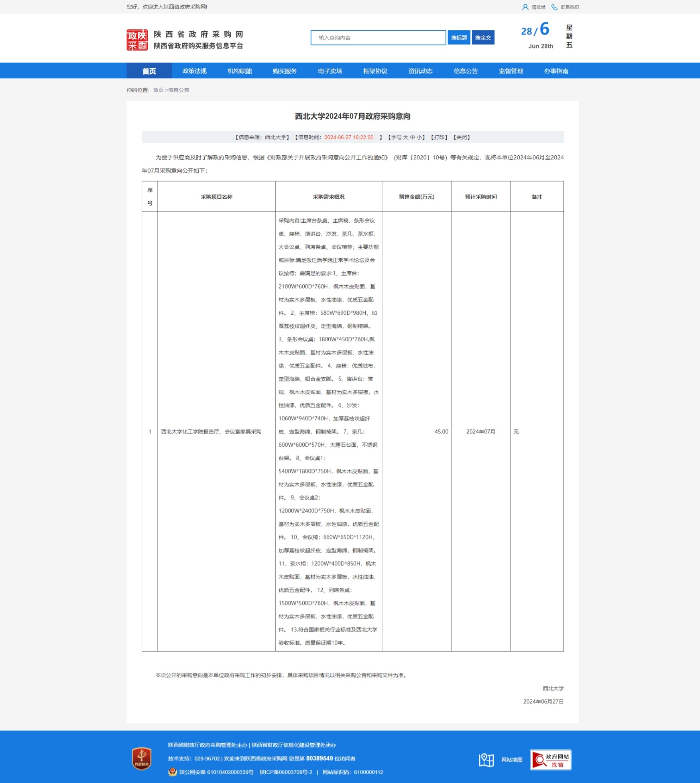The height and width of the screenshot is (783, 700).
Task: Go to the 首页 navigation tab
Action: click(149, 71)
